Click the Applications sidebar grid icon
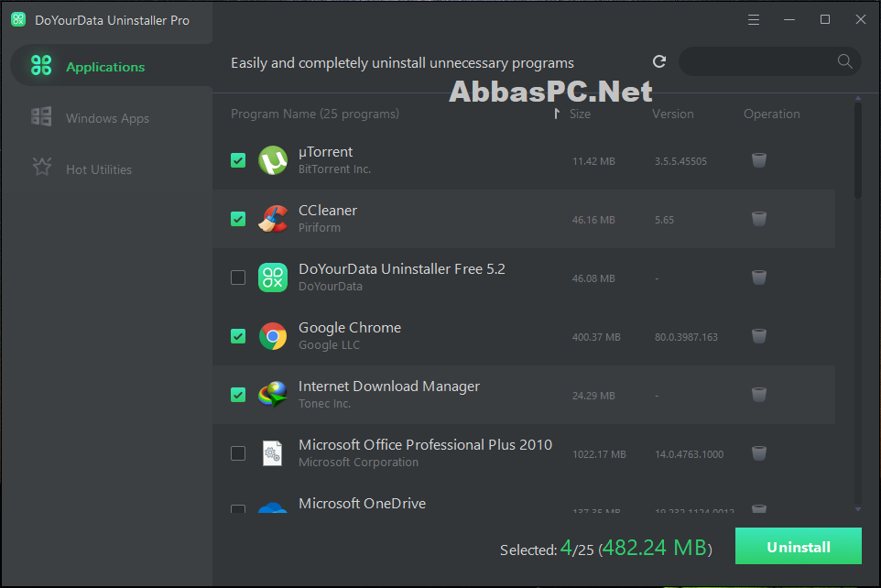Image resolution: width=881 pixels, height=588 pixels. [x=41, y=65]
